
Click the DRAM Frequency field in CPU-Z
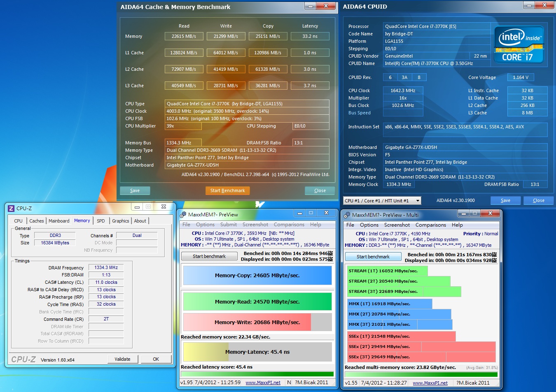coord(106,267)
